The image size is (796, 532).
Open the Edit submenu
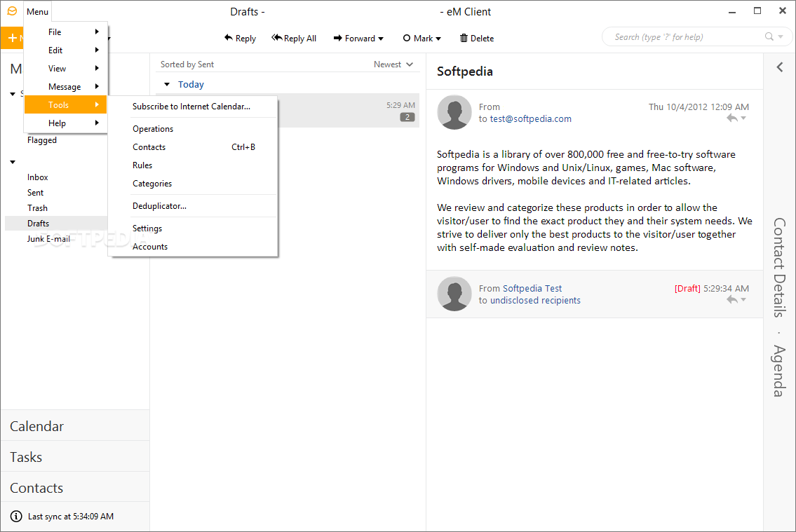[x=66, y=50]
